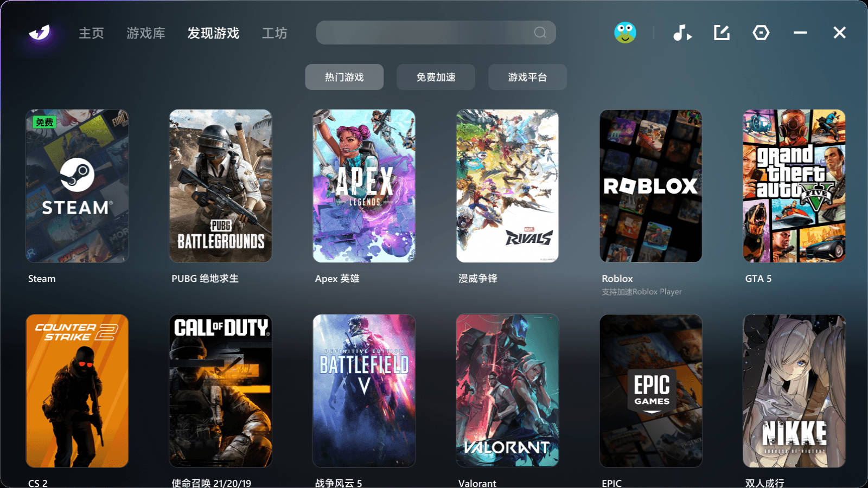Click "支持加速Roblox Player" subtitle
This screenshot has width=868, height=488.
point(642,292)
